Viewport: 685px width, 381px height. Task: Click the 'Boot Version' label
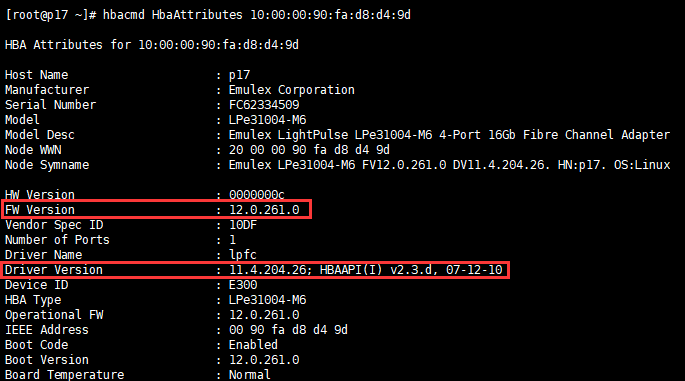47,360
